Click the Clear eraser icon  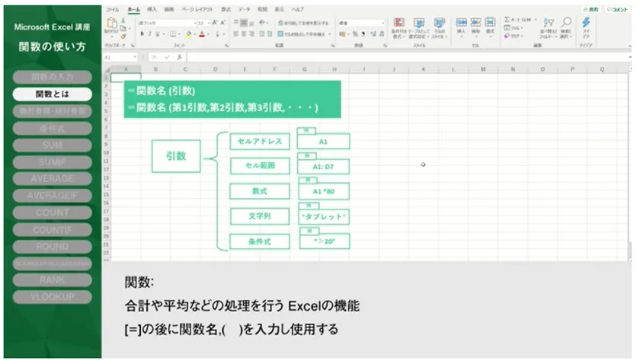(507, 36)
